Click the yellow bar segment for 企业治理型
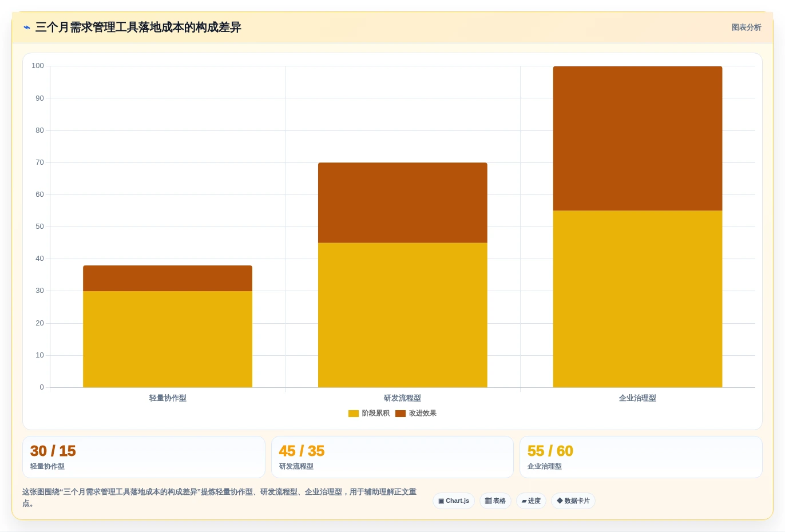785x532 pixels. coord(637,299)
